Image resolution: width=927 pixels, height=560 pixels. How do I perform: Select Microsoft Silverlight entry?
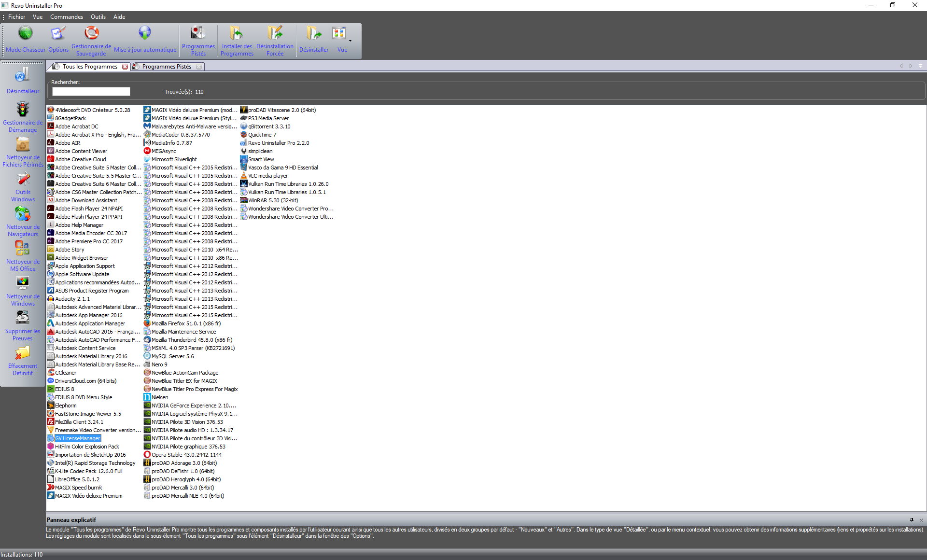(170, 159)
